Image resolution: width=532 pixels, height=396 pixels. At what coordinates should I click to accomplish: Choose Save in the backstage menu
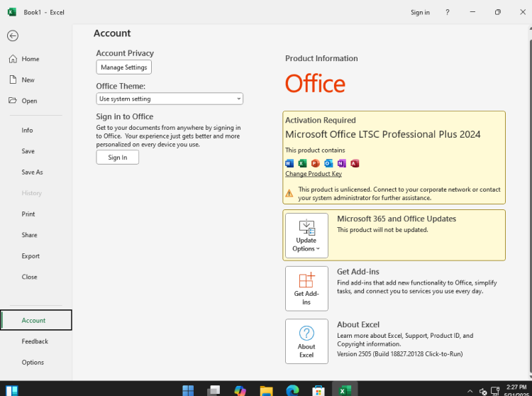36,151
